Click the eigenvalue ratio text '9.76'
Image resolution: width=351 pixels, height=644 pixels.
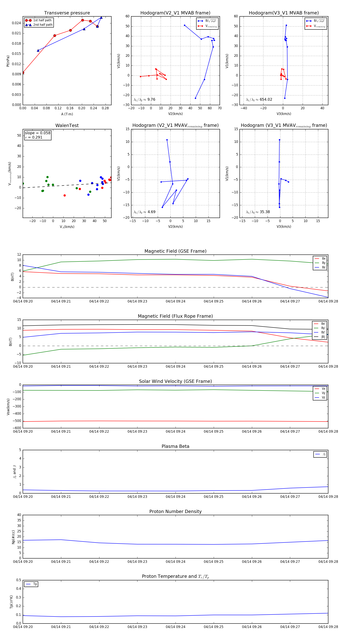(x=151, y=100)
